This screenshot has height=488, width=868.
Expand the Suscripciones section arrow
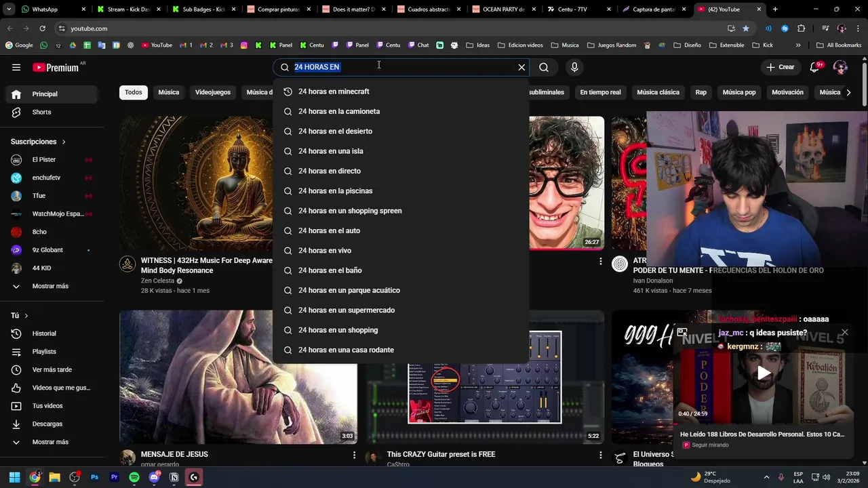click(64, 142)
